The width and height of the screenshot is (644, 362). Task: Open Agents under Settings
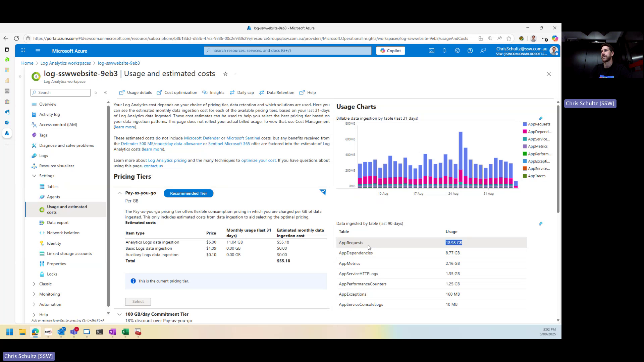point(53,197)
